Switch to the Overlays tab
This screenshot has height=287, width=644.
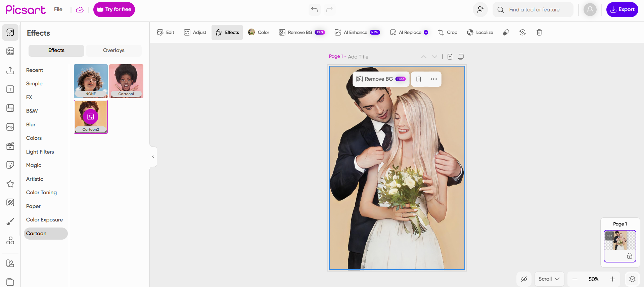(113, 50)
